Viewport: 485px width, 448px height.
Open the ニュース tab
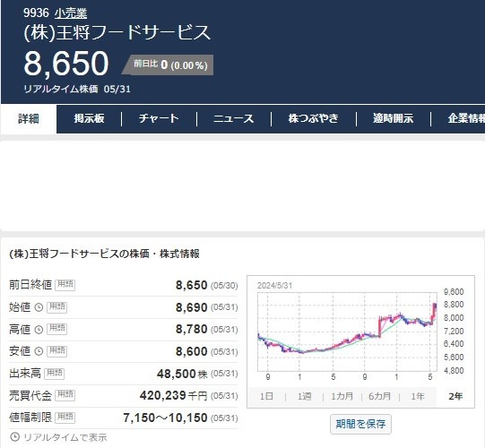pyautogui.click(x=233, y=118)
